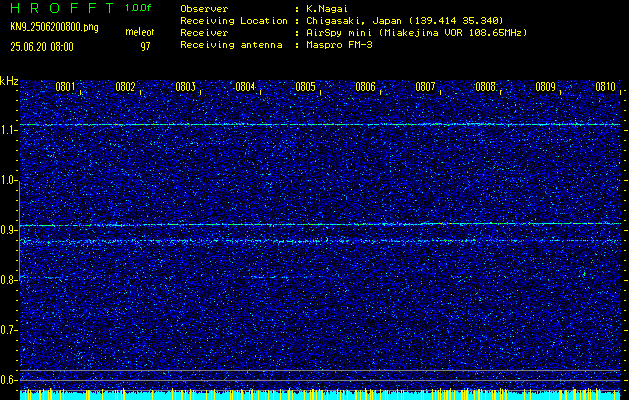Click observer name K.Nagai

point(326,8)
